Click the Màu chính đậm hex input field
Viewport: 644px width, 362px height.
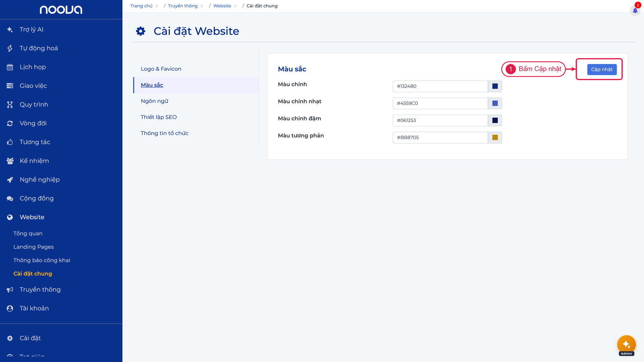click(440, 120)
